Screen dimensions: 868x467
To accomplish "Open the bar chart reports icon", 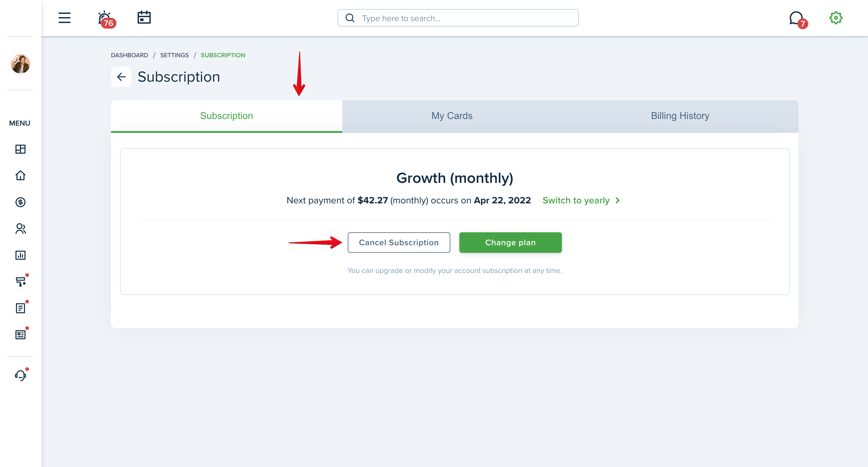I will click(21, 255).
